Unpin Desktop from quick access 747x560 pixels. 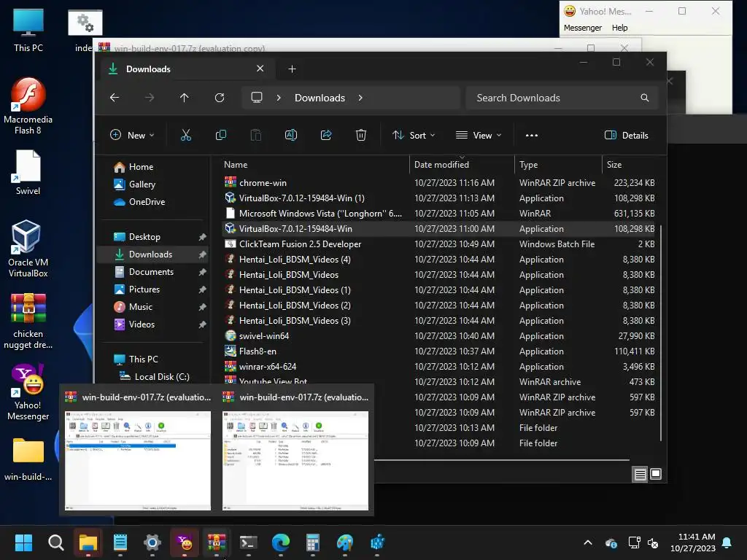(203, 237)
